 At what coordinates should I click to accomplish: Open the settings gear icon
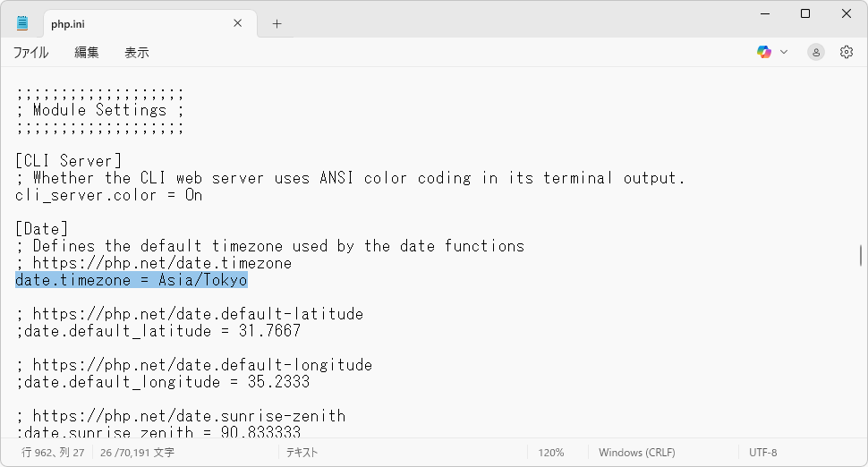coord(847,52)
